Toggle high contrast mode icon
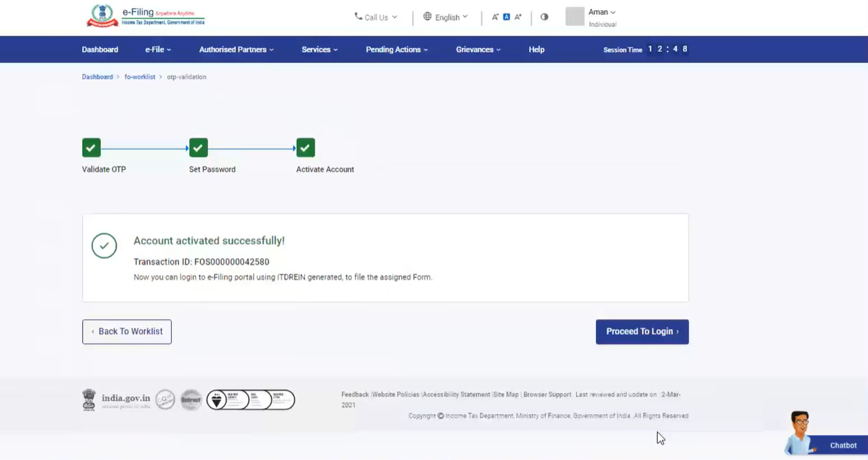868x460 pixels. click(x=544, y=17)
